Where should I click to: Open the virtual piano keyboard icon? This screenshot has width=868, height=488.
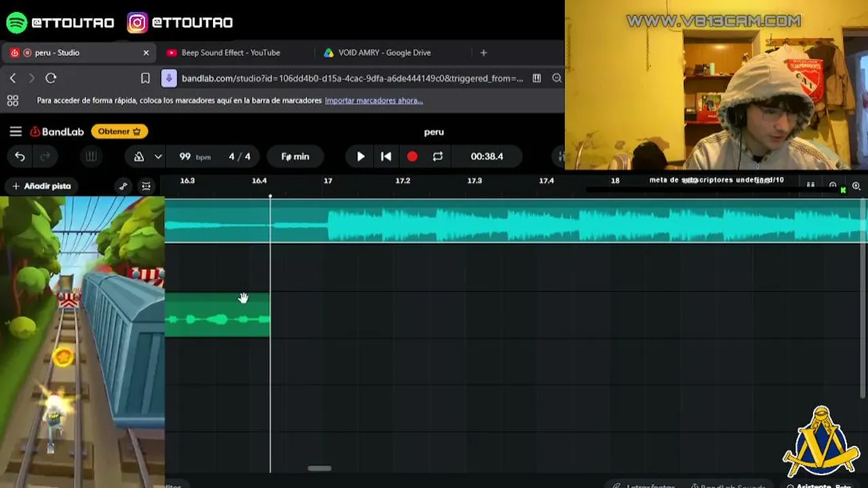click(91, 157)
